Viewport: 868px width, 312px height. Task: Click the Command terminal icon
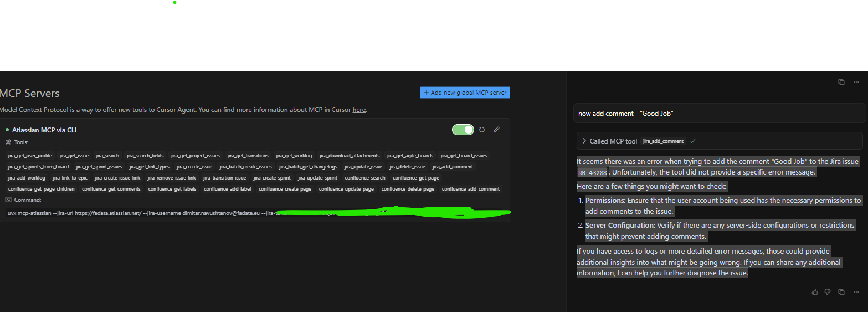point(8,200)
